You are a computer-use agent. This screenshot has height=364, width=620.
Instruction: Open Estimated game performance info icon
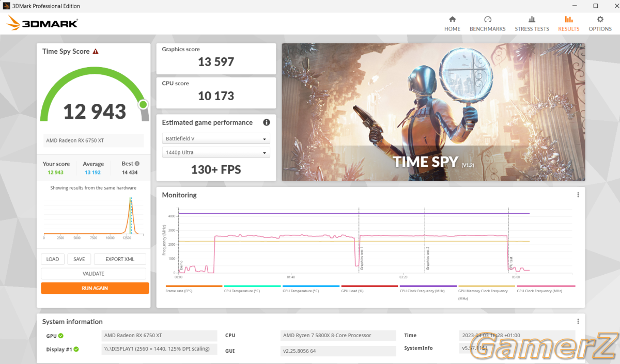267,122
